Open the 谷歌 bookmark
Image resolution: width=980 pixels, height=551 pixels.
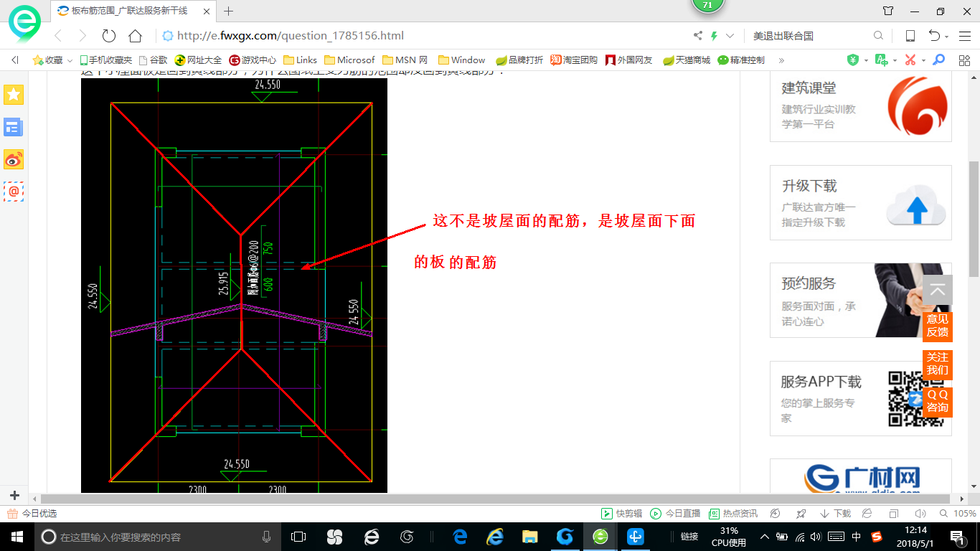[x=154, y=60]
